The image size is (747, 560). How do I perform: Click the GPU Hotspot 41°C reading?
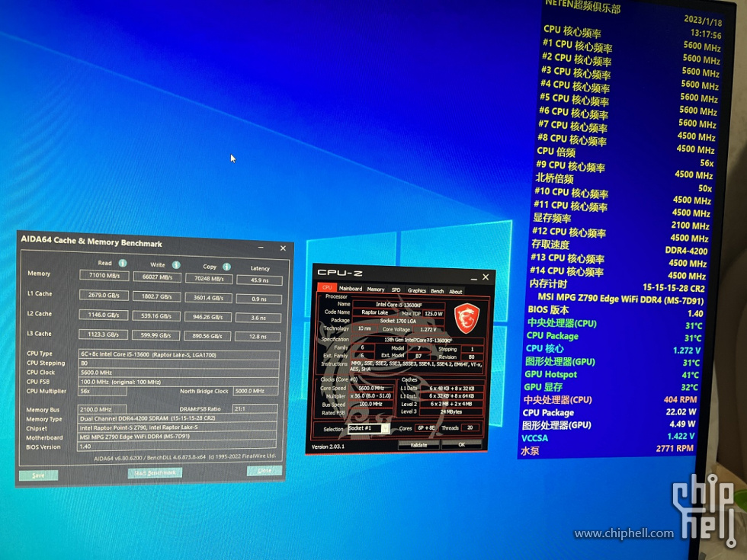[x=611, y=375]
